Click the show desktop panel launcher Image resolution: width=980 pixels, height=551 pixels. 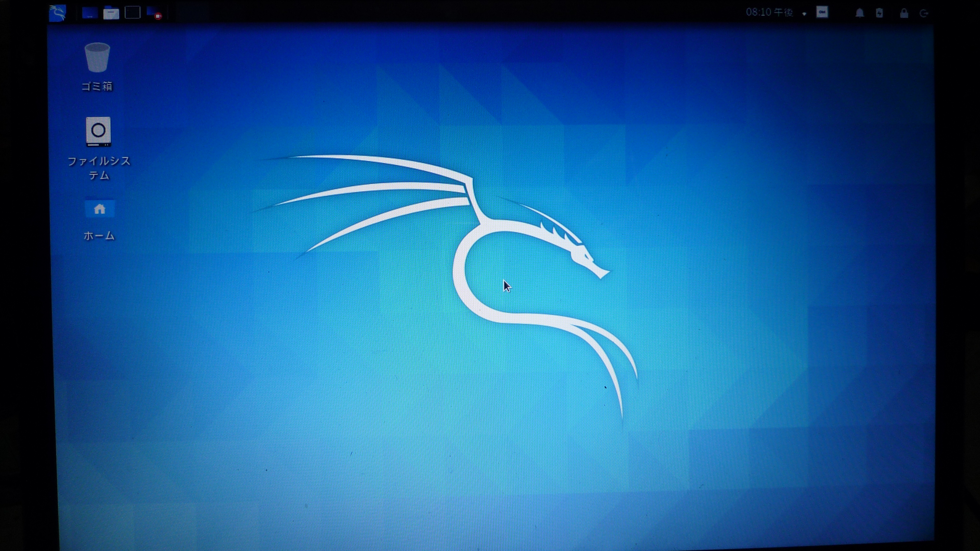[x=90, y=13]
